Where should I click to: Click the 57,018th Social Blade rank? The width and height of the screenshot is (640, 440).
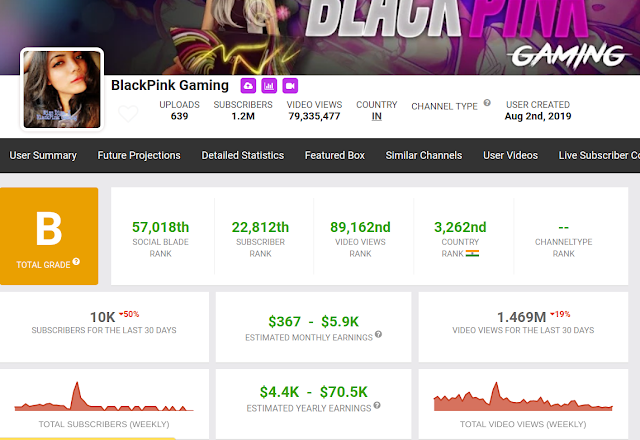160,227
